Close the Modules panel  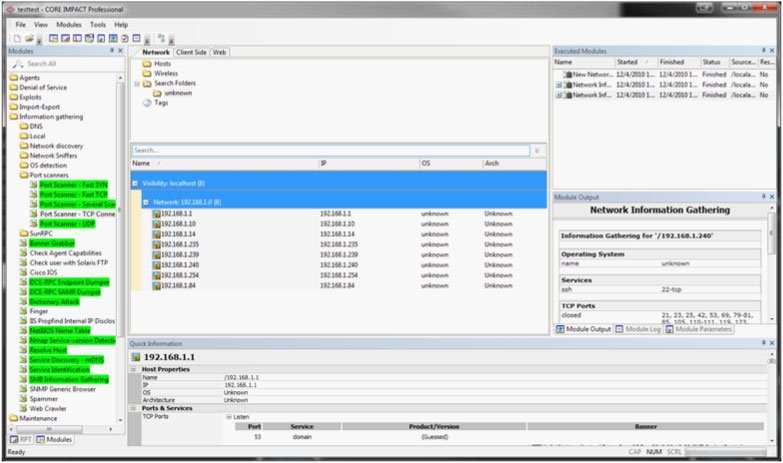[120, 50]
